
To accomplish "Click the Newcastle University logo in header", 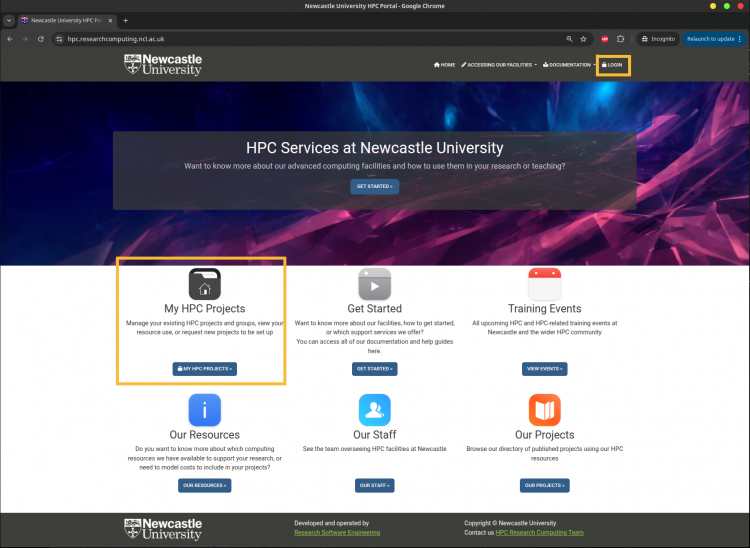I will [x=163, y=65].
